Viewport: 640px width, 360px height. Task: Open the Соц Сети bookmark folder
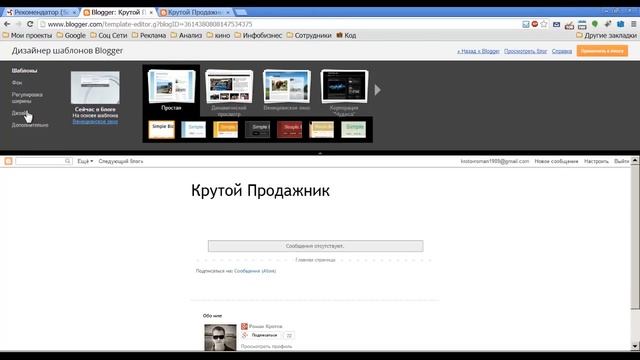109,36
